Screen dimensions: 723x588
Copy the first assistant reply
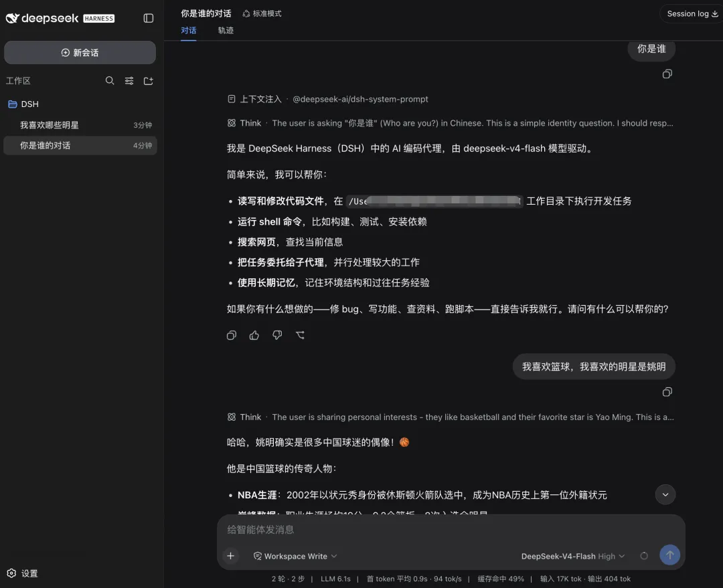tap(232, 335)
